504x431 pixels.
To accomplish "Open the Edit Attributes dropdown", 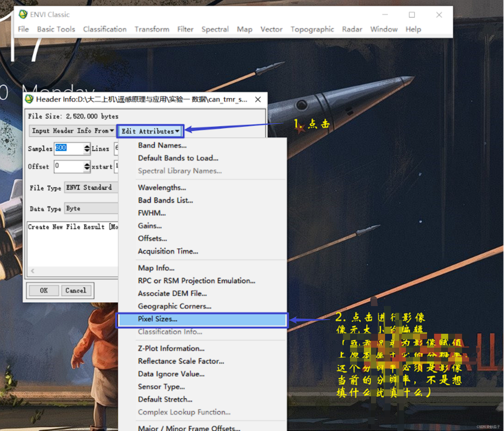I will coord(150,131).
